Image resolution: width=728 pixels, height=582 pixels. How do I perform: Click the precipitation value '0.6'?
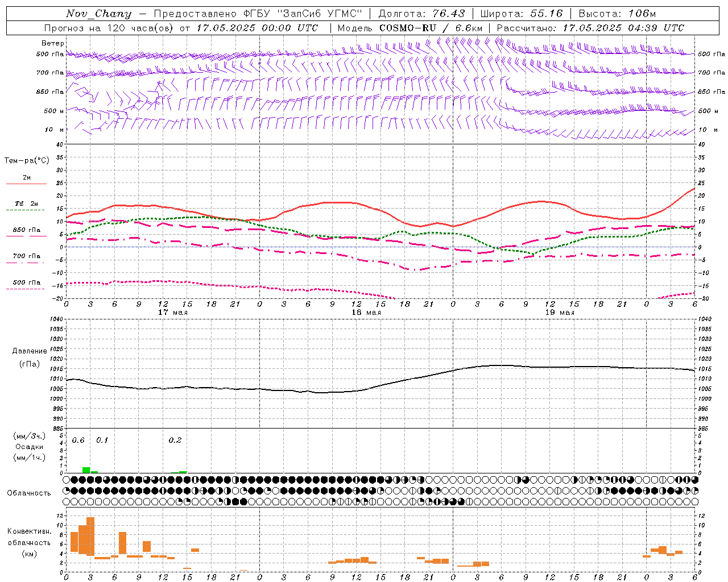pyautogui.click(x=78, y=440)
